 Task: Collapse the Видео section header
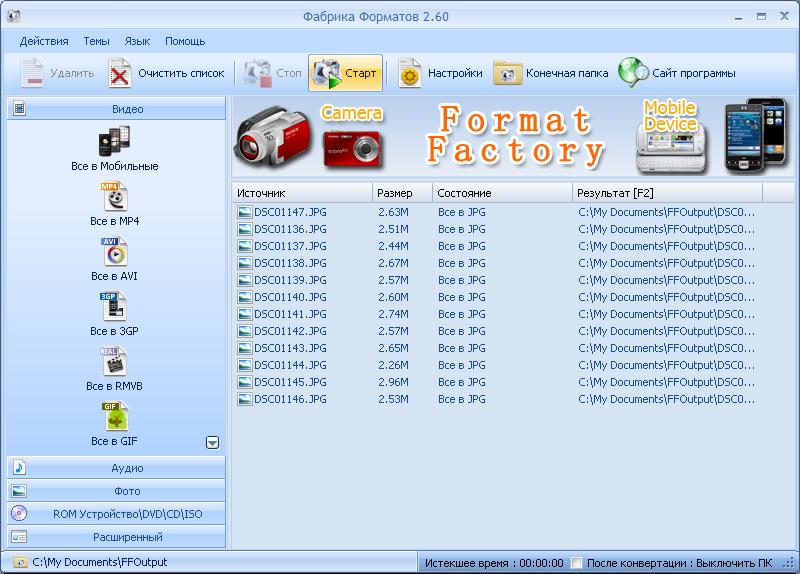coord(116,109)
